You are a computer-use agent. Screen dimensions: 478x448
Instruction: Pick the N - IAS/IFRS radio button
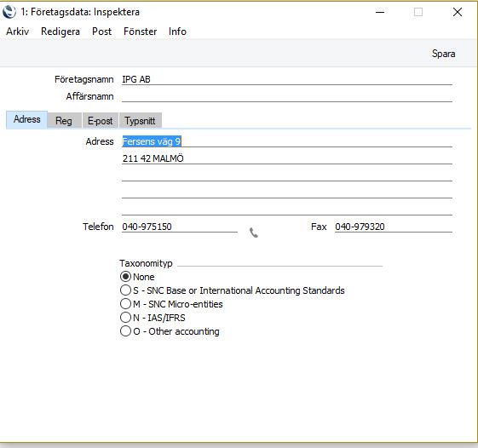click(x=125, y=318)
